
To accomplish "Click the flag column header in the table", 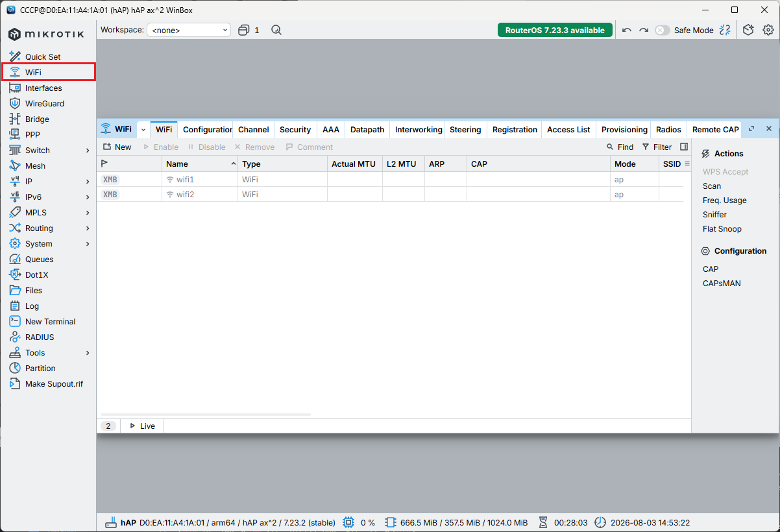I will point(129,163).
